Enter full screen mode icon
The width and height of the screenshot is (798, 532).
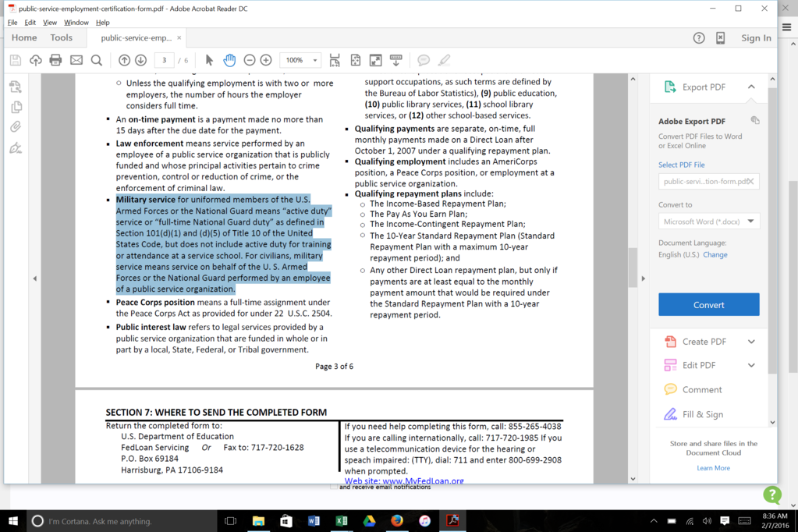[375, 60]
